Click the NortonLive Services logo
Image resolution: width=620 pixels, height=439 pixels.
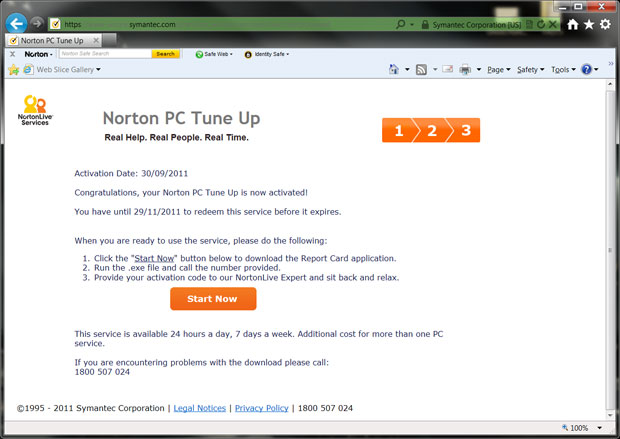point(35,110)
